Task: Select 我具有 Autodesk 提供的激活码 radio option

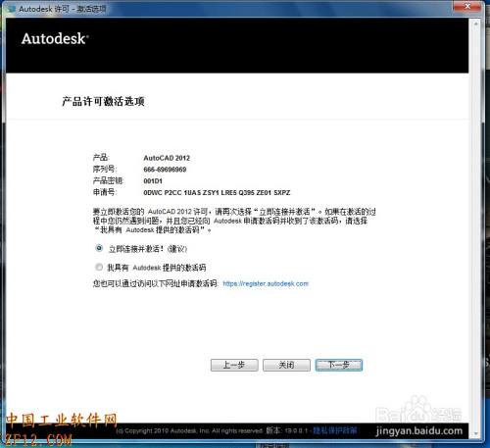Action: point(99,267)
